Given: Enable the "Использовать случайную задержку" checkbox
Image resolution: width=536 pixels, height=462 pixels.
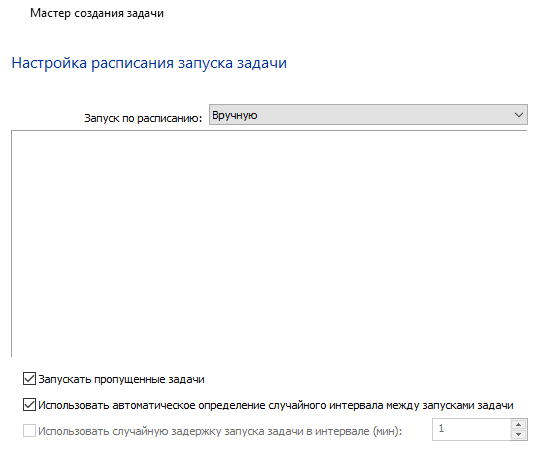Looking at the screenshot, I should point(29,431).
